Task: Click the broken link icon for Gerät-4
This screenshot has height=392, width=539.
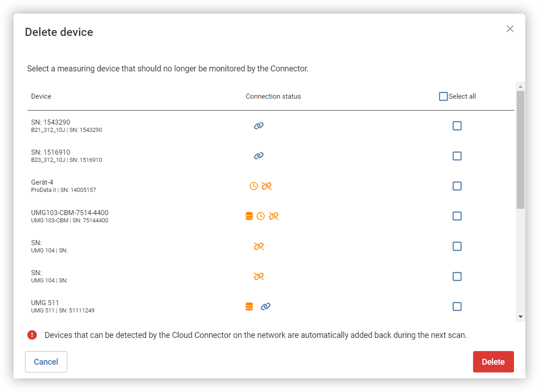Action: pos(267,186)
